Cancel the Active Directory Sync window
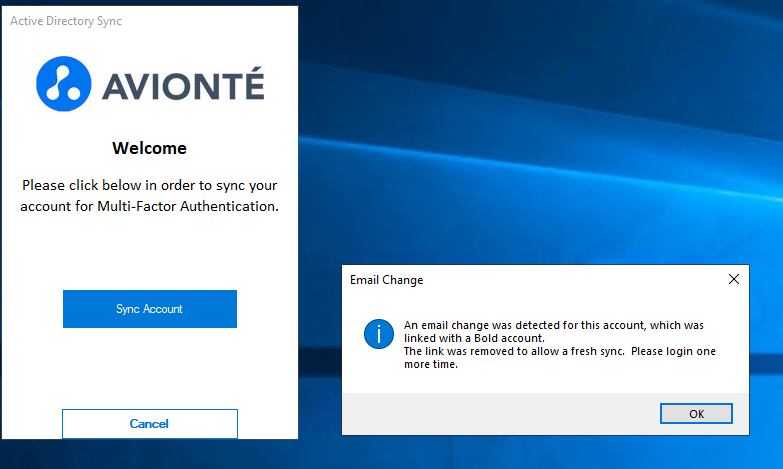This screenshot has width=783, height=469. pyautogui.click(x=150, y=424)
